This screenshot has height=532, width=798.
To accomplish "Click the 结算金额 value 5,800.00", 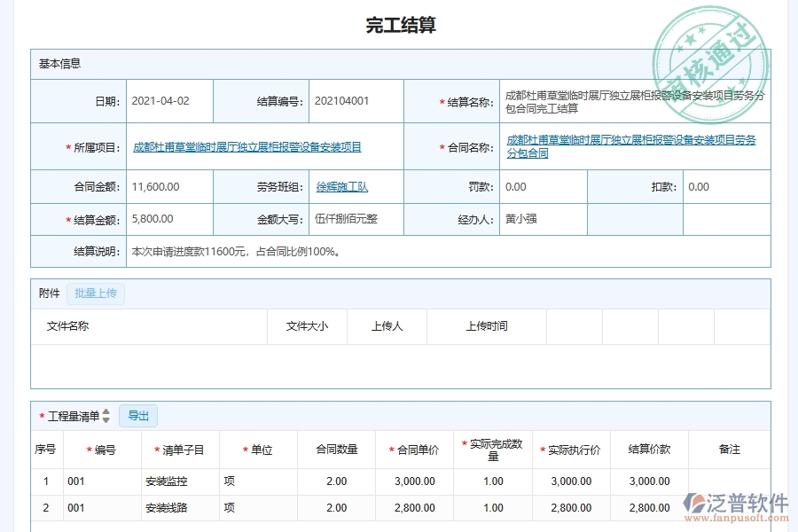I will [x=153, y=219].
